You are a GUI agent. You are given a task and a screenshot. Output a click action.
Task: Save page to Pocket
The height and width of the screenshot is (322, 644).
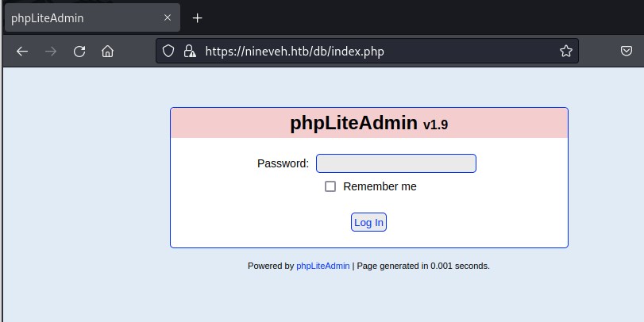[x=626, y=52]
